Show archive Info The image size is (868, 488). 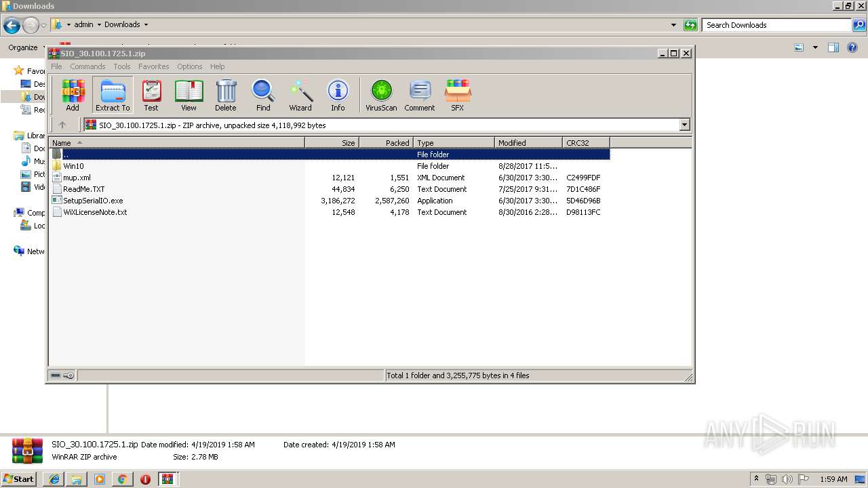[338, 95]
